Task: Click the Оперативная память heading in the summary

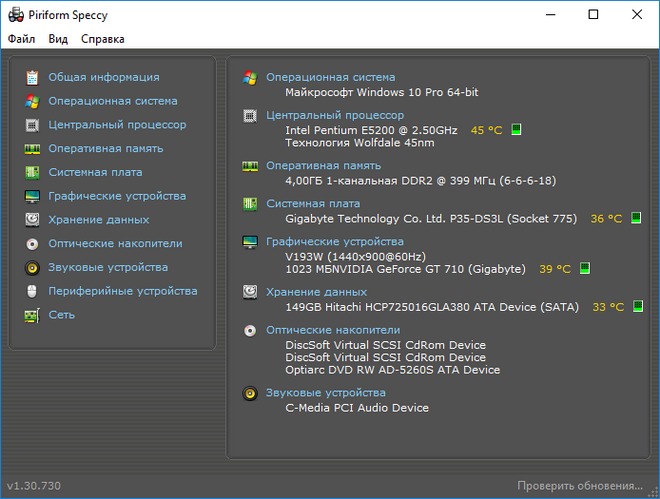Action: (x=323, y=166)
